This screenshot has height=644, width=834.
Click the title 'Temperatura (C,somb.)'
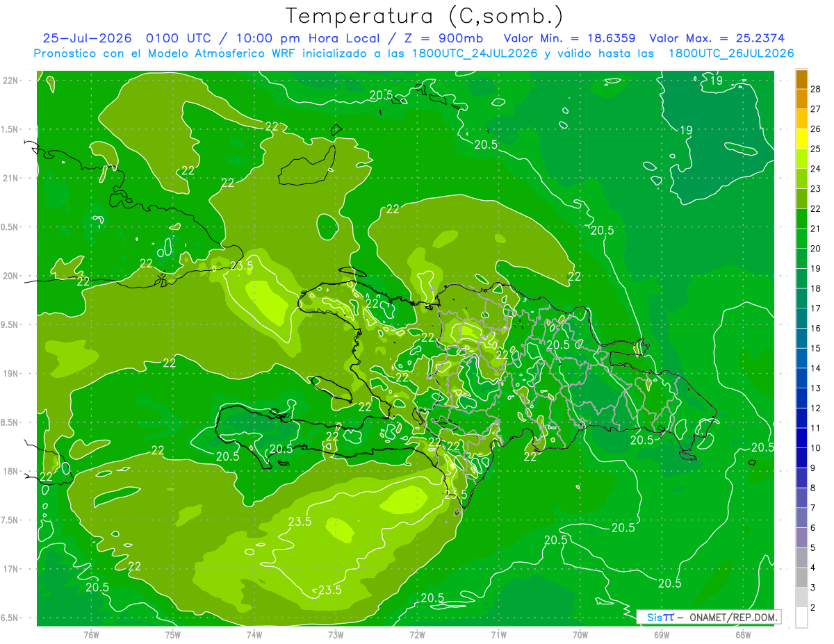pyautogui.click(x=425, y=16)
